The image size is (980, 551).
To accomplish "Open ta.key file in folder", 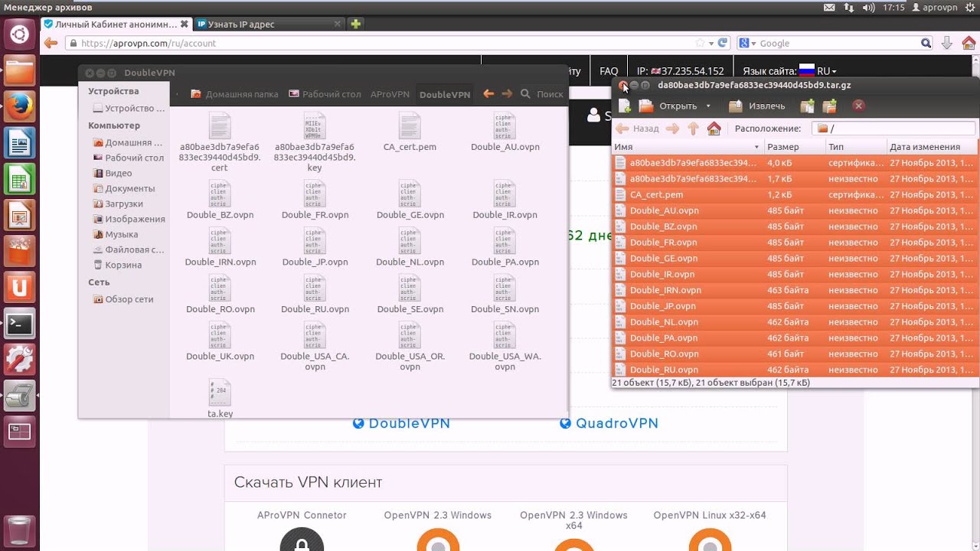I will tap(220, 399).
